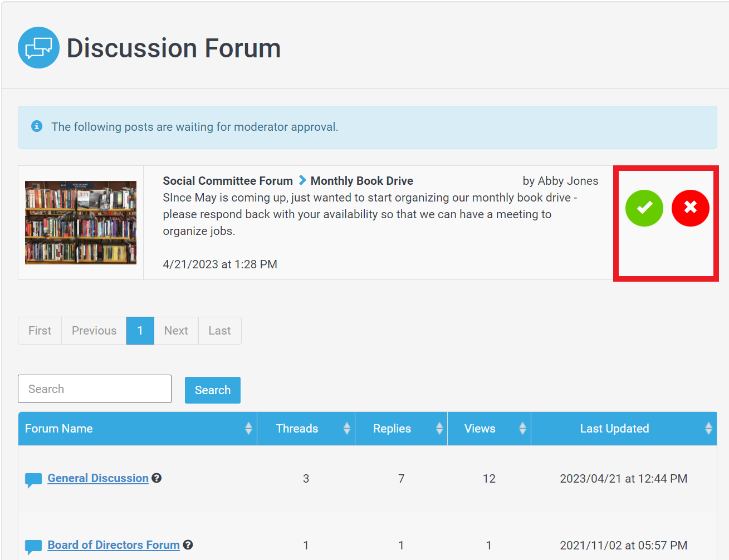Click the Board of Directors forum bubble icon
The image size is (729, 560).
point(33,547)
